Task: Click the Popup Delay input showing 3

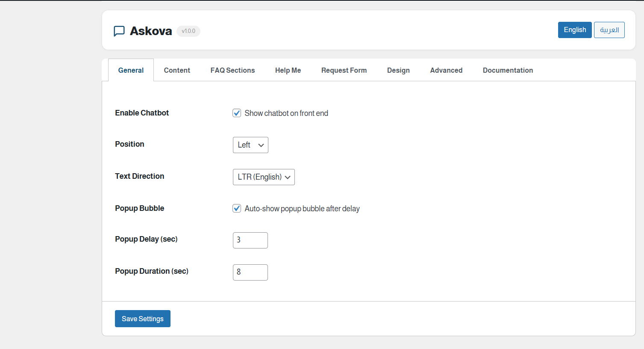Action: (250, 240)
